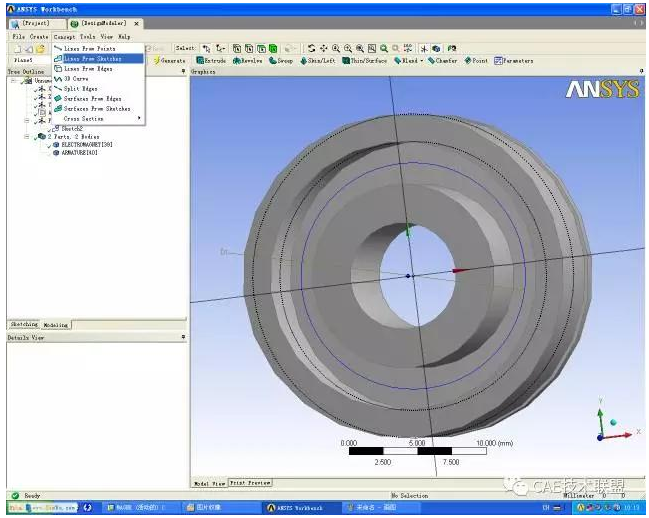
Task: Activate the Rotate view tool
Action: click(x=312, y=48)
